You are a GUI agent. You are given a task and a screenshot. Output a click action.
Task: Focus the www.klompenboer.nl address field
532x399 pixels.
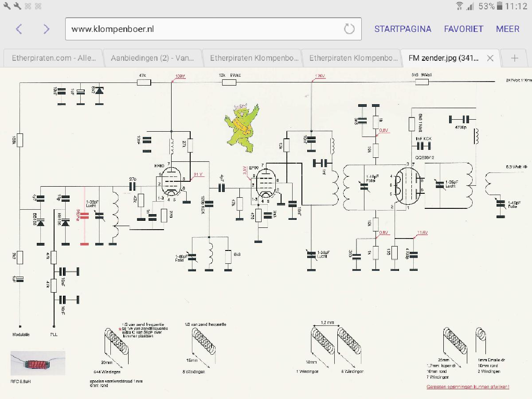click(x=204, y=29)
